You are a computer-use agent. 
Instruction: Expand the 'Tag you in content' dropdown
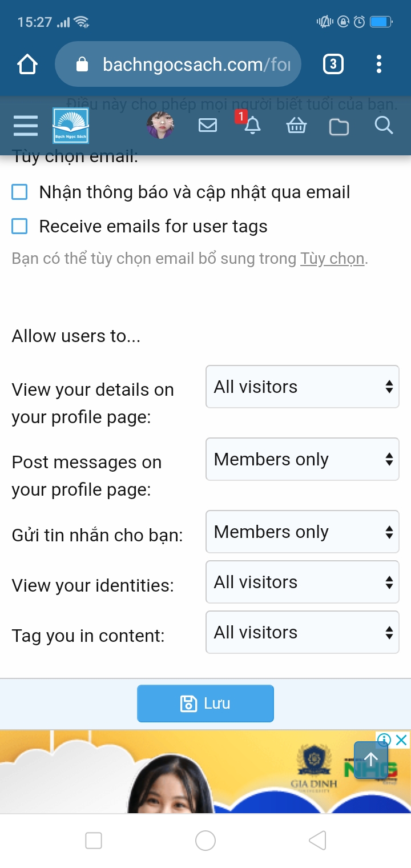point(302,633)
